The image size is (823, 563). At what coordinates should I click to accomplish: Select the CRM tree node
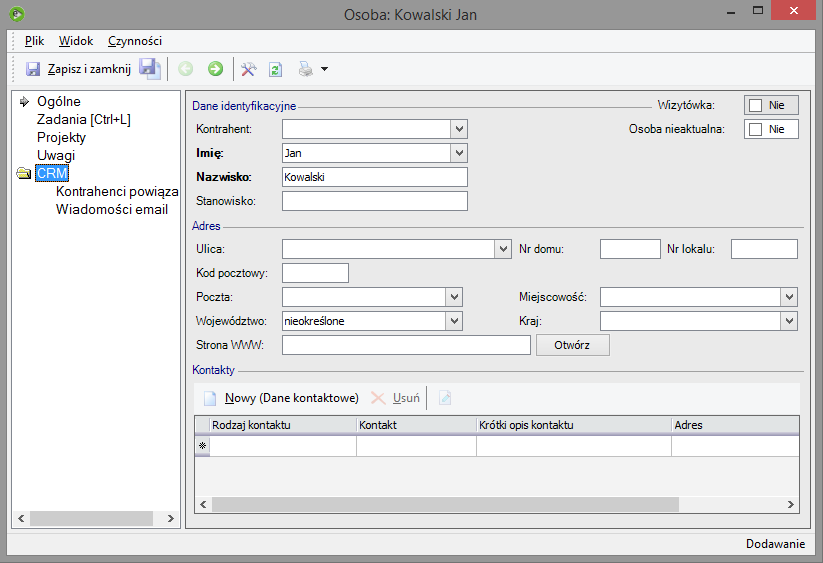52,173
